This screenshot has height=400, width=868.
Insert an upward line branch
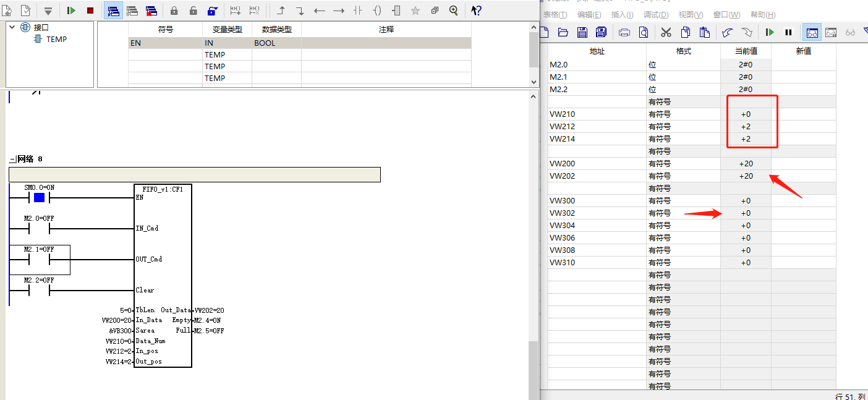pyautogui.click(x=281, y=11)
